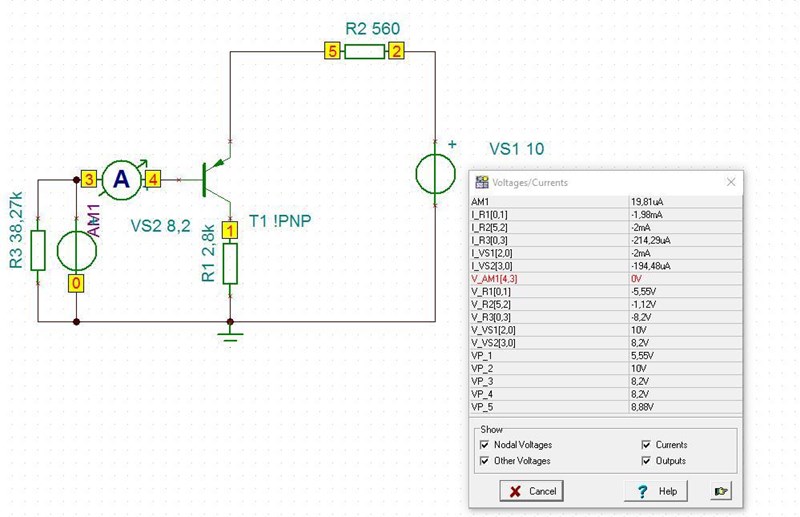The image size is (800, 517).
Task: Click node marker 5 on schematic
Action: 331,51
